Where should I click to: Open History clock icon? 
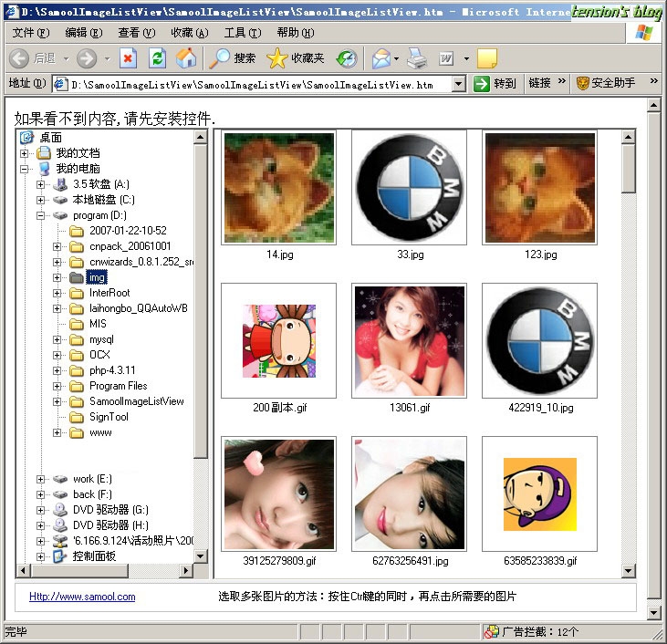[x=347, y=58]
